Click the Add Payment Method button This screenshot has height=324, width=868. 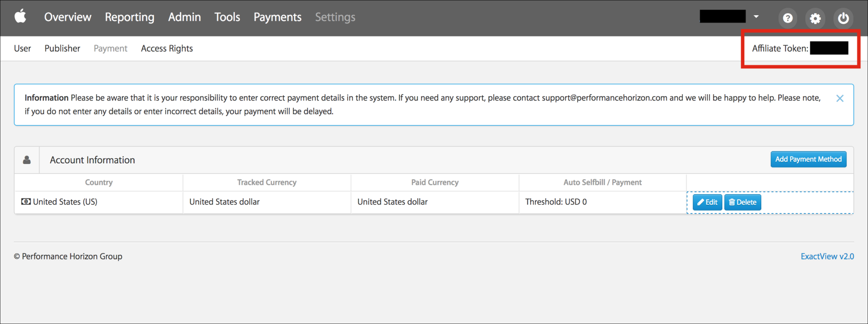(x=808, y=159)
